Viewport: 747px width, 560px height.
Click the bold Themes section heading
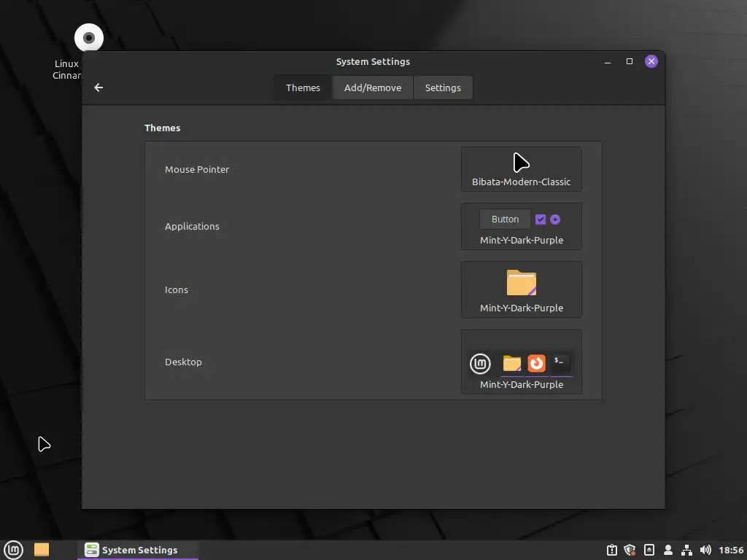[x=163, y=128]
